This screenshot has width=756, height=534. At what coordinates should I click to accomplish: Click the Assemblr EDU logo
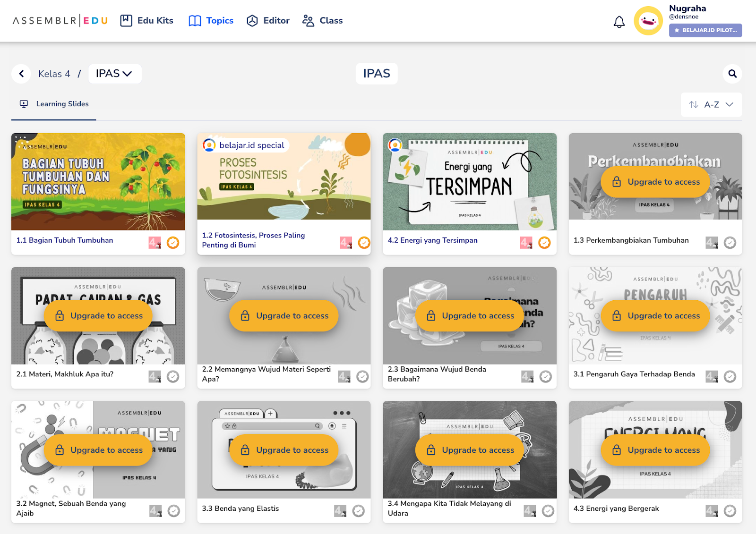[60, 21]
